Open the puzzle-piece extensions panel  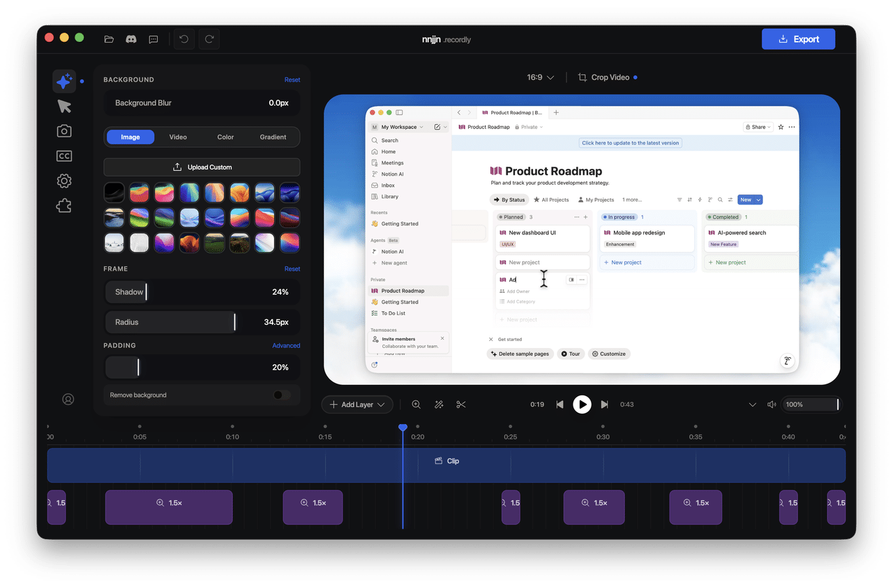click(64, 206)
